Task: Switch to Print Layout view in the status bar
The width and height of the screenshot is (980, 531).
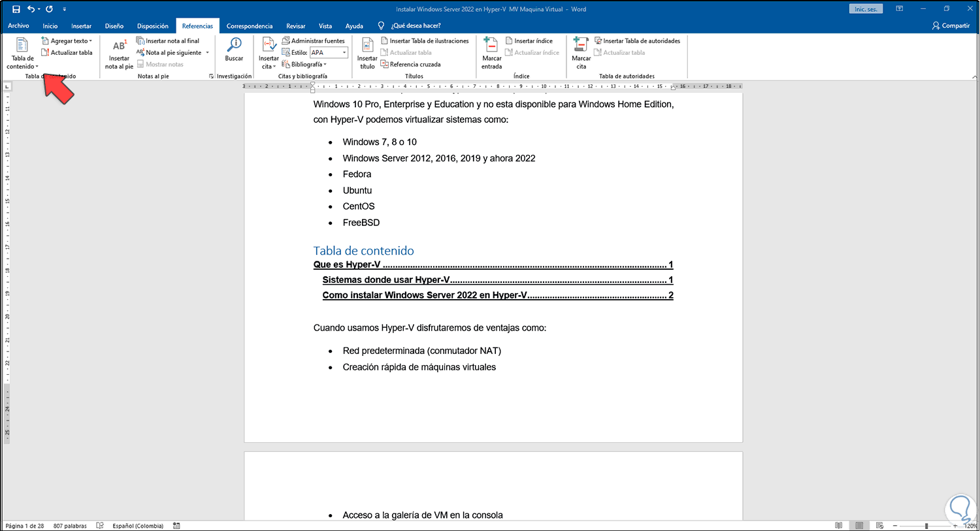Action: pos(859,526)
